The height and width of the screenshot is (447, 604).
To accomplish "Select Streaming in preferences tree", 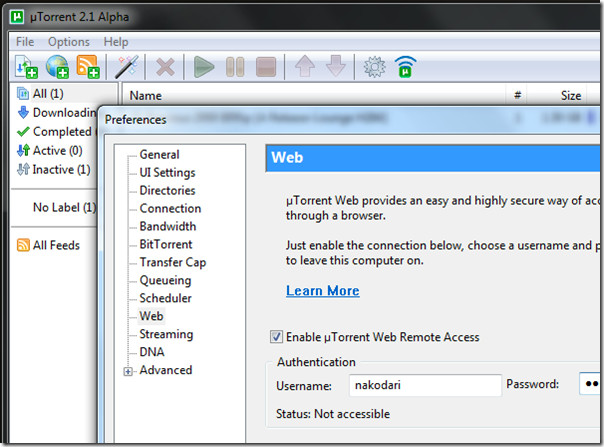I will (x=166, y=334).
